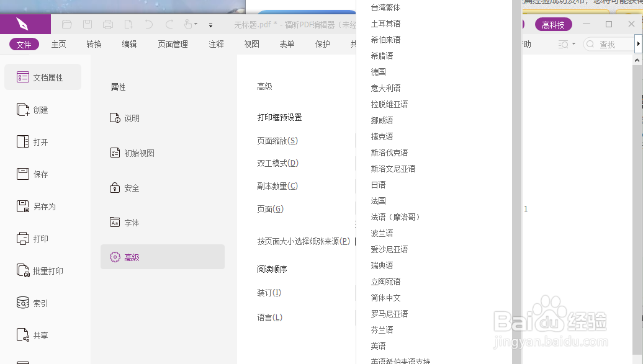Choose 芬兰语 from language list

tap(382, 330)
